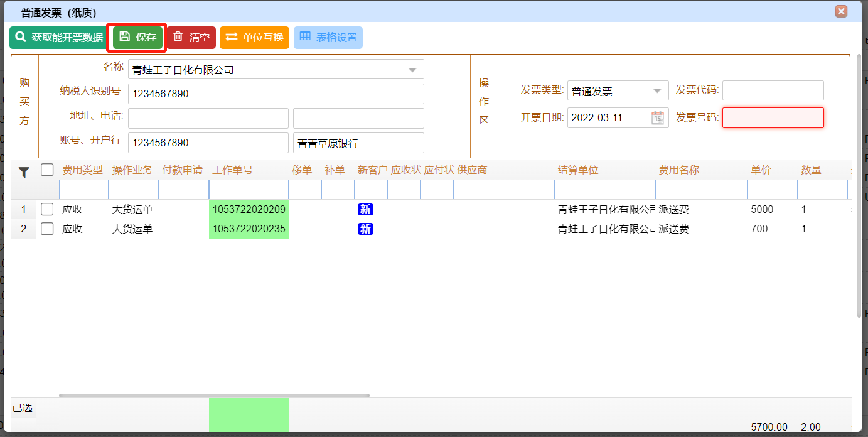
Task: Toggle the select-all checkbox in header
Action: tap(47, 170)
